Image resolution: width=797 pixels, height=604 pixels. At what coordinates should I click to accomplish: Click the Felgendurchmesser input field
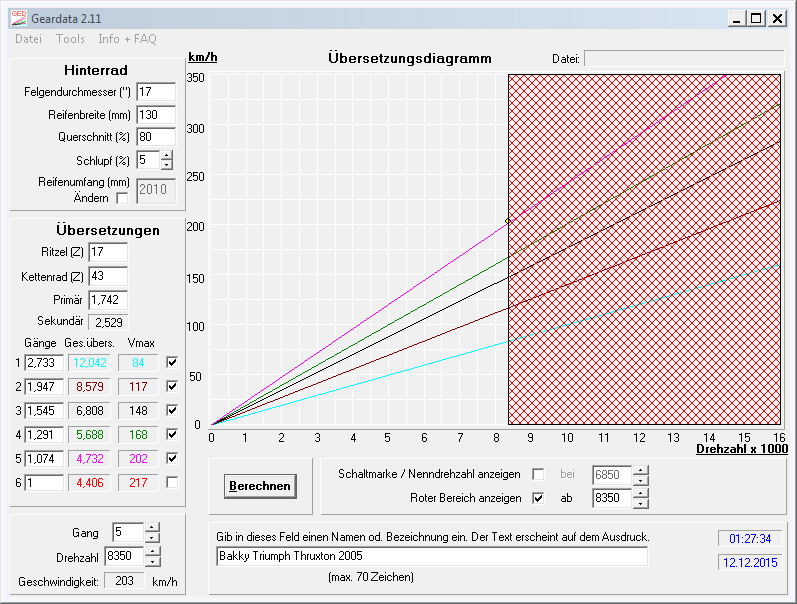coord(155,92)
